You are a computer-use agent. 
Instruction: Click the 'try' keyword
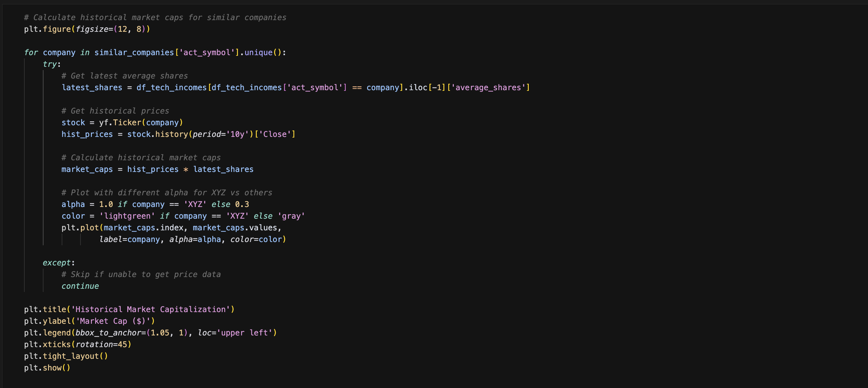point(50,64)
